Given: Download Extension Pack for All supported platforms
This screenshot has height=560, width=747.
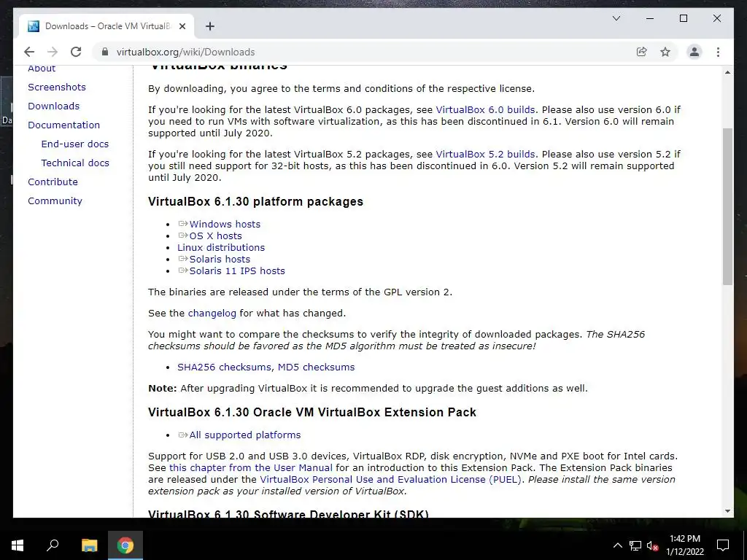Looking at the screenshot, I should point(245,435).
